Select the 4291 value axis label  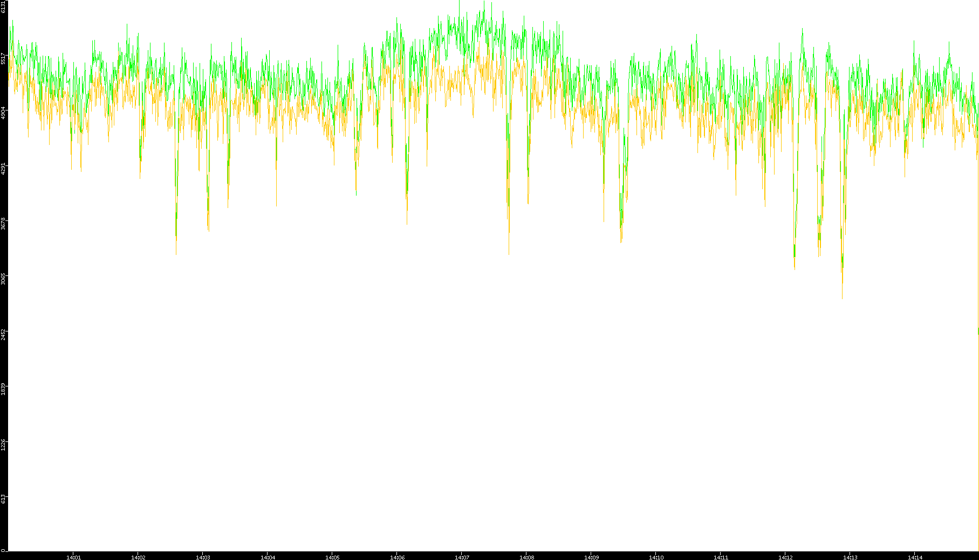pos(4,168)
